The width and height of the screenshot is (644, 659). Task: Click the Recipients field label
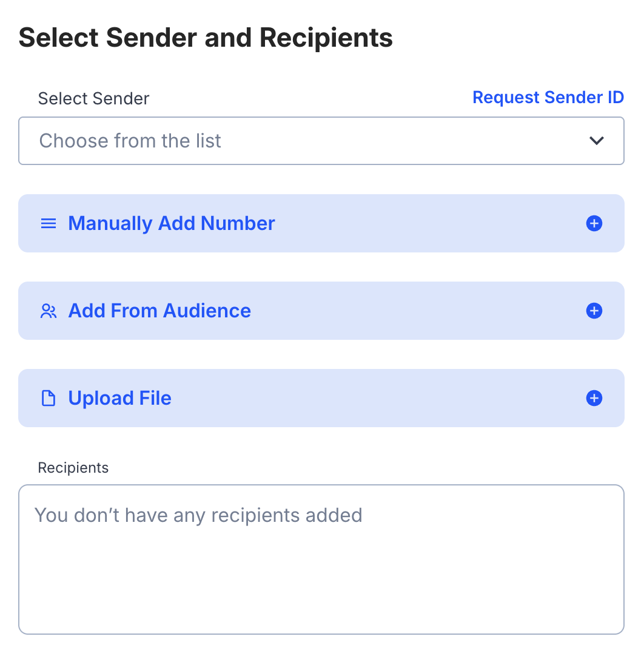tap(73, 468)
